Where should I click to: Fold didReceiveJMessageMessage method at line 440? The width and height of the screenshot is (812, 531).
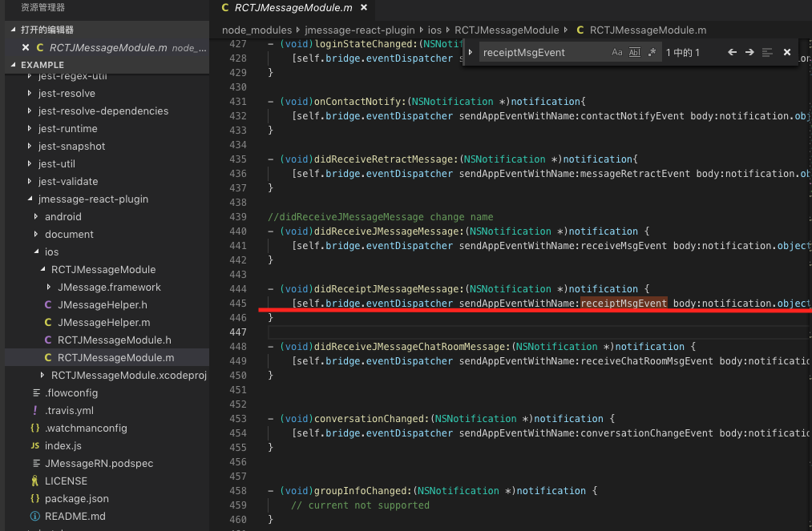(x=271, y=231)
